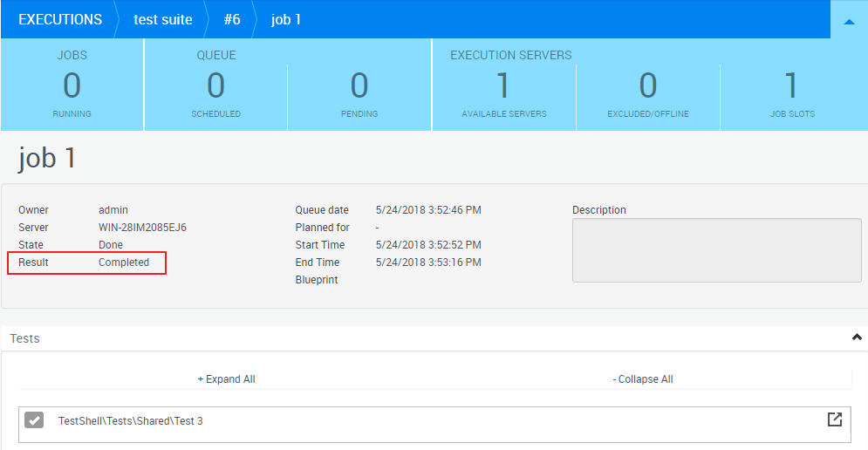Open the test suite breadcrumb
The height and width of the screenshot is (450, 868).
pos(162,19)
